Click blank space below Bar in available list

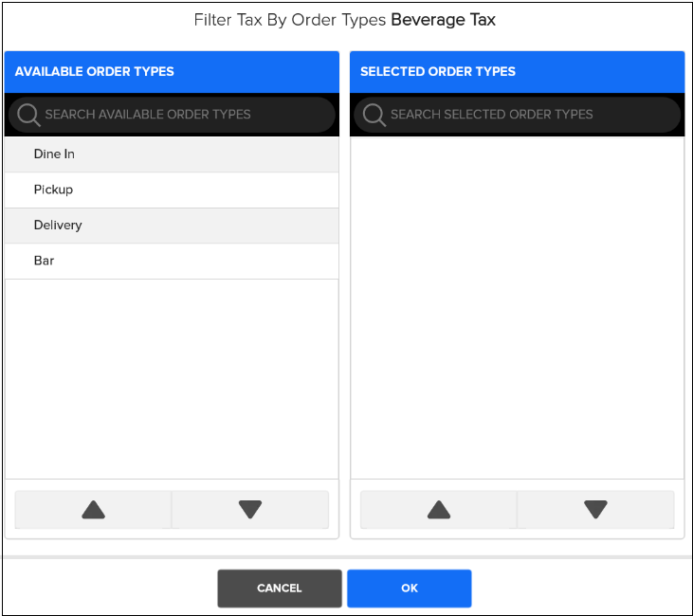point(171,379)
